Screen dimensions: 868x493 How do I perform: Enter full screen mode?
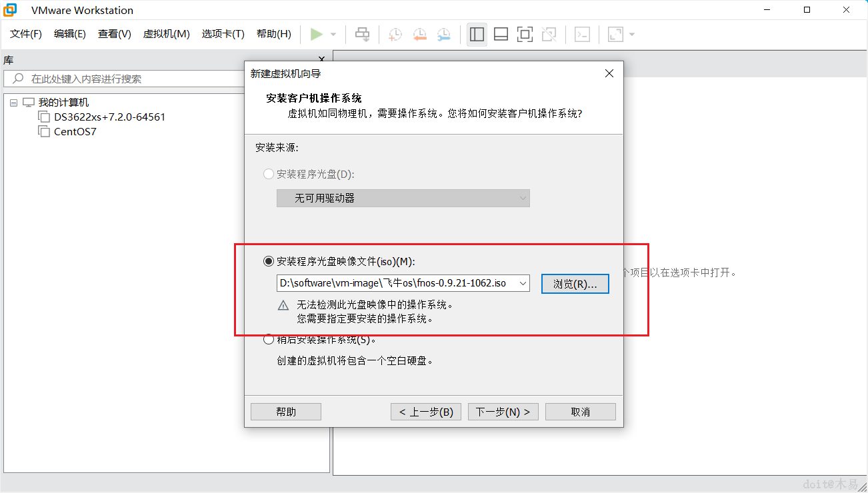coord(525,34)
